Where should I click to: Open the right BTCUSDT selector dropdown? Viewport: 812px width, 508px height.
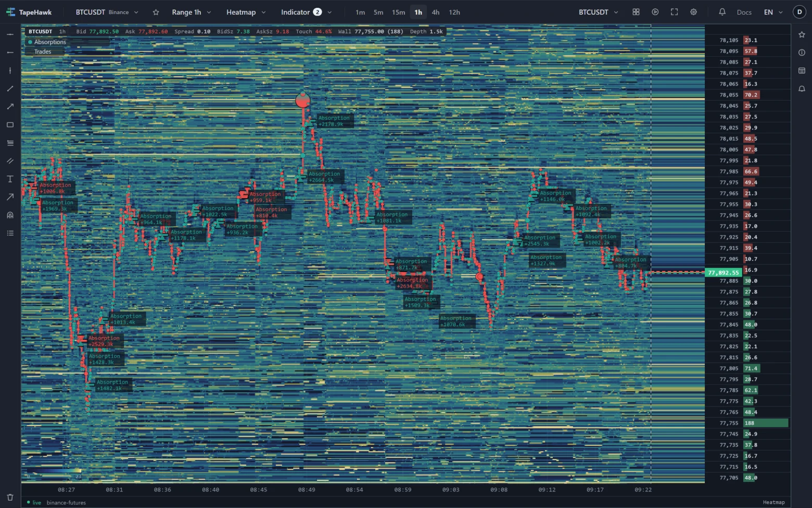click(x=598, y=12)
